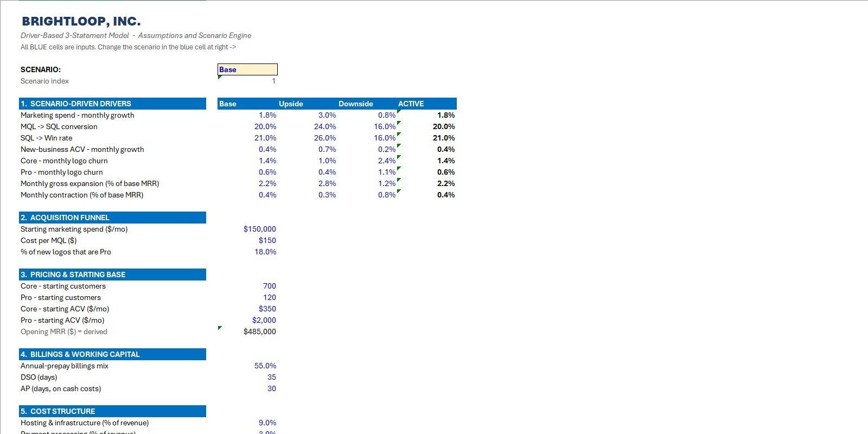The image size is (868, 434).
Task: Click Upside monthly gross expansion 2.8%
Action: click(327, 183)
